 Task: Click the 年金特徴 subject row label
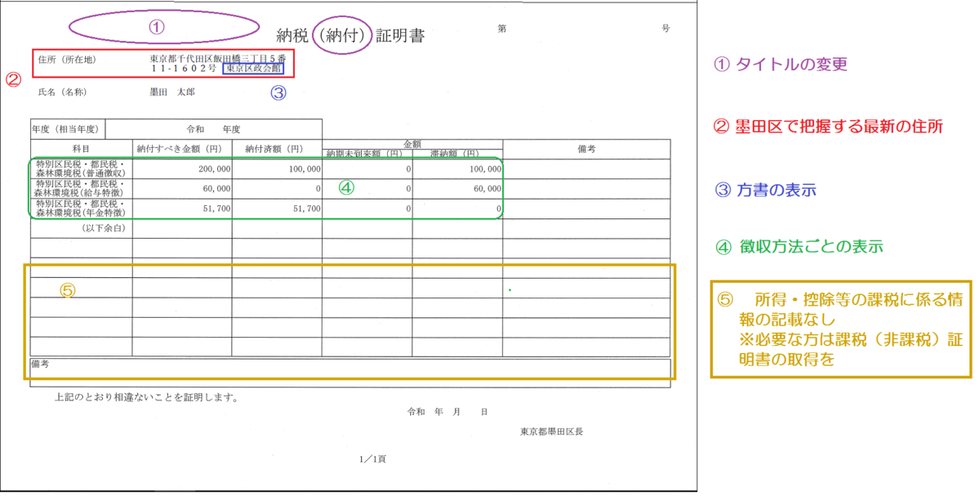click(x=81, y=208)
